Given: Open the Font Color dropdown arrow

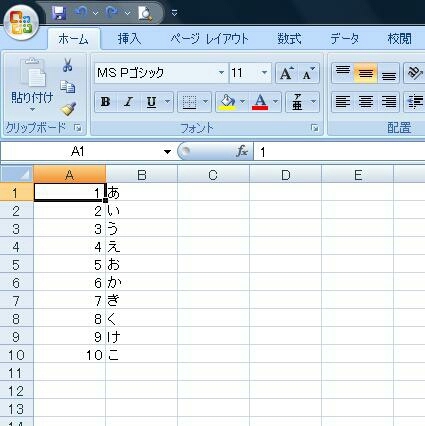Looking at the screenshot, I should coord(276,102).
